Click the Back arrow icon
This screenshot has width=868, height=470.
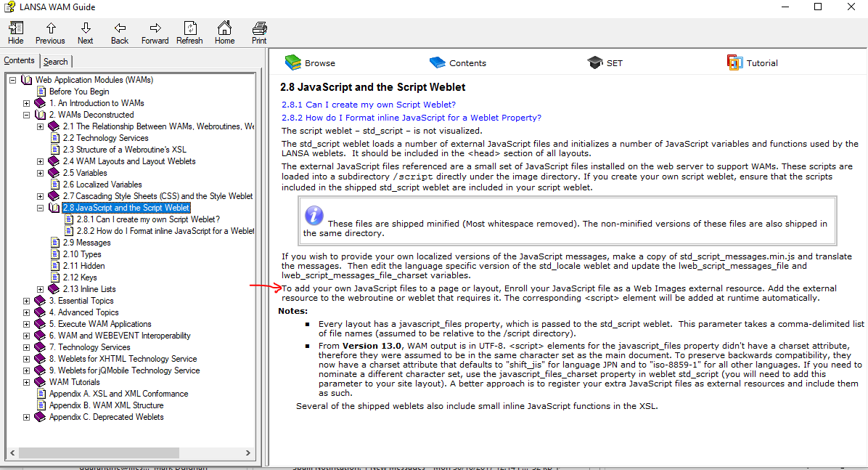coord(120,28)
